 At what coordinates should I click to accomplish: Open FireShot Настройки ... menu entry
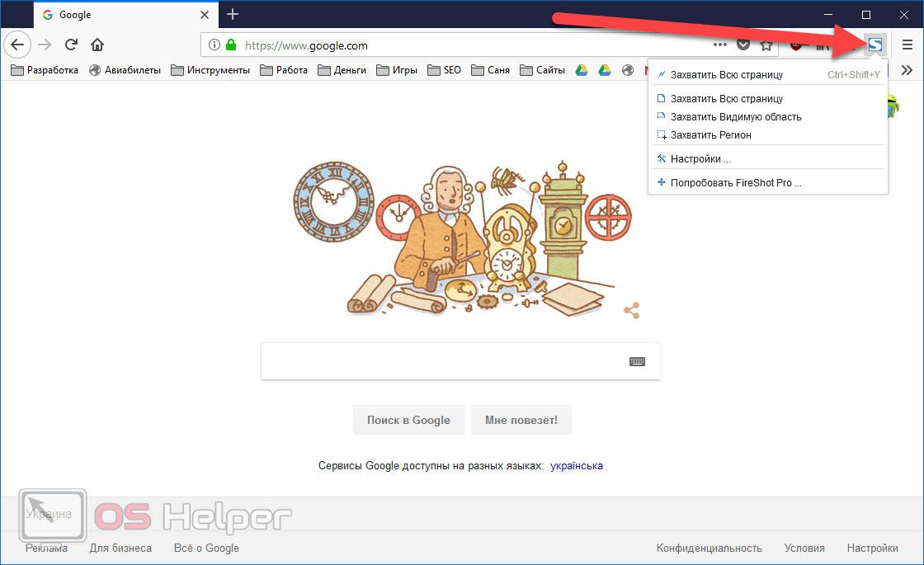(768, 159)
